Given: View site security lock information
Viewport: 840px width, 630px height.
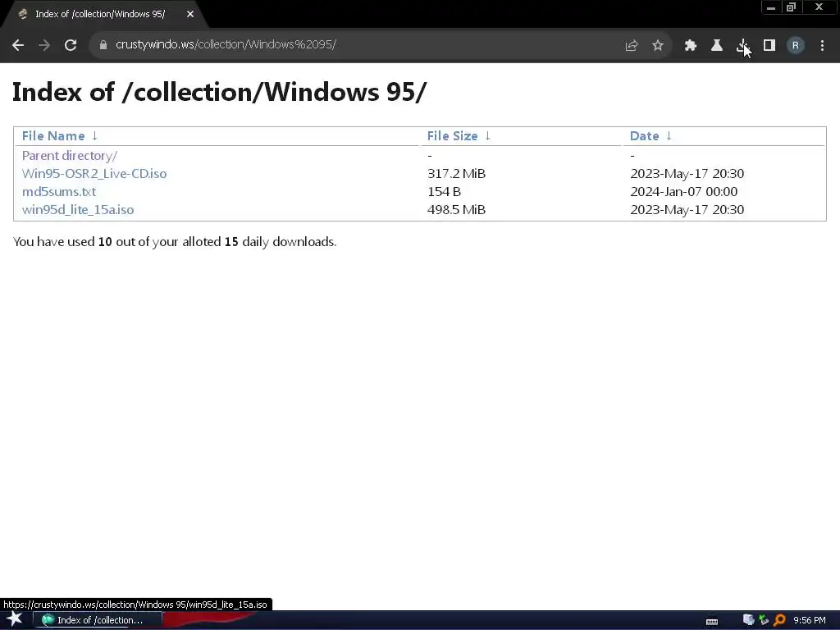Looking at the screenshot, I should [x=103, y=45].
